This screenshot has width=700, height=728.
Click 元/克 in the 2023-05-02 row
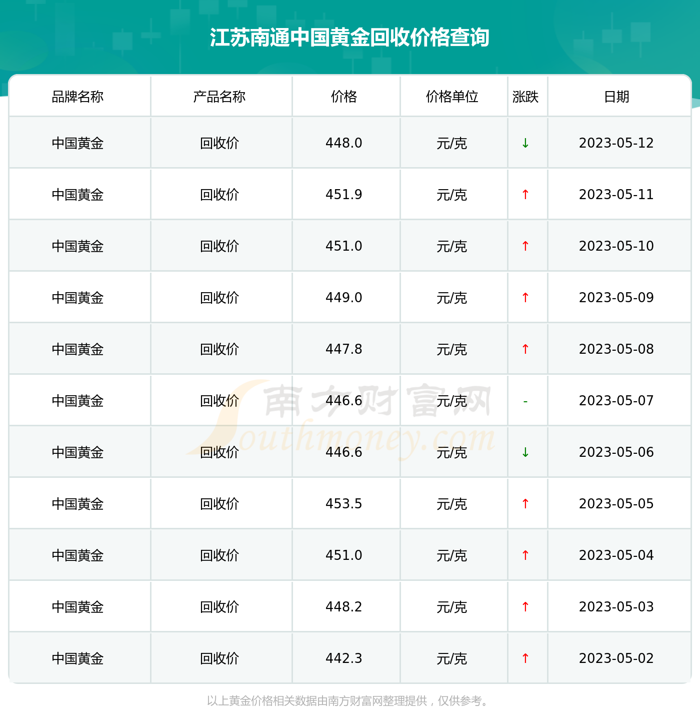tap(452, 658)
